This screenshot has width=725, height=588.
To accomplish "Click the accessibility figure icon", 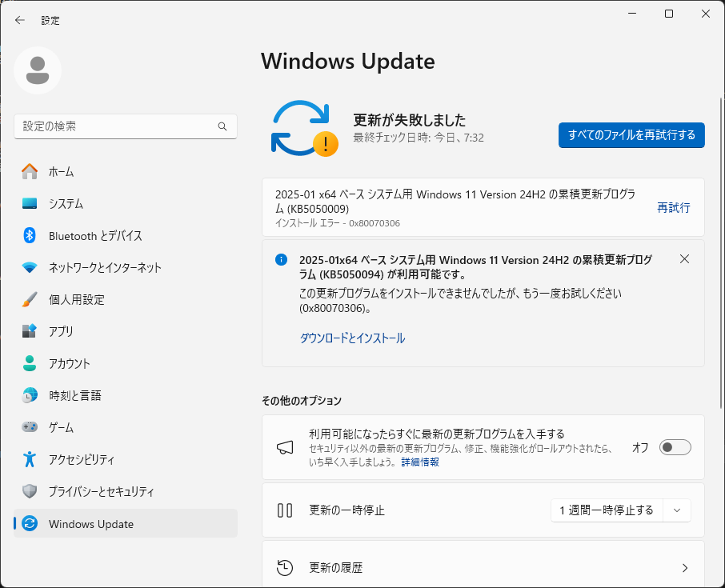I will pyautogui.click(x=30, y=459).
